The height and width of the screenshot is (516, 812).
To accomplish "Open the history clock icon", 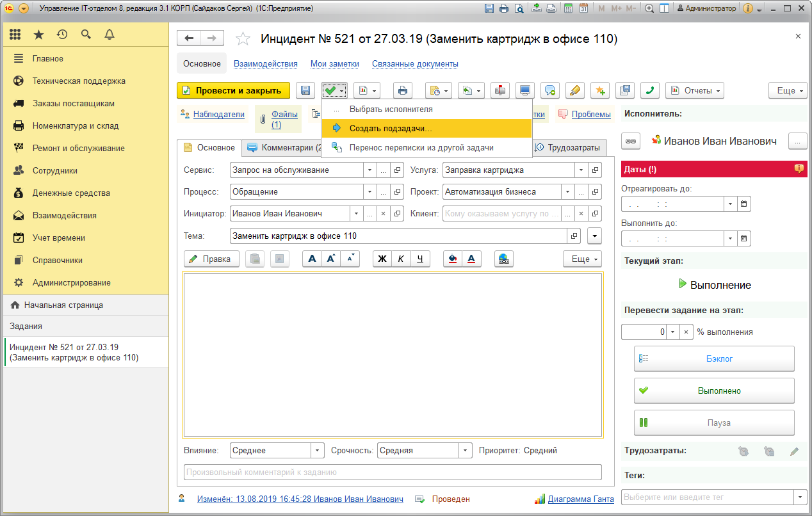I will tap(62, 35).
